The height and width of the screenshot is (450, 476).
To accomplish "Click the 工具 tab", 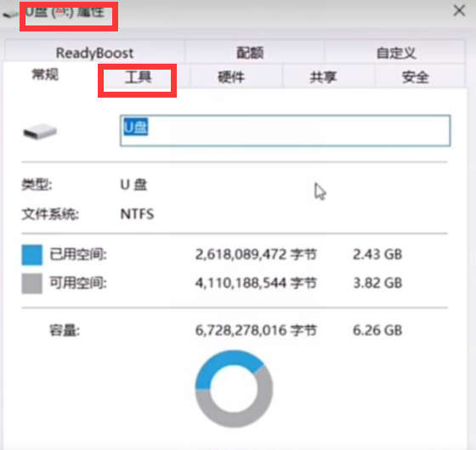I will click(138, 77).
